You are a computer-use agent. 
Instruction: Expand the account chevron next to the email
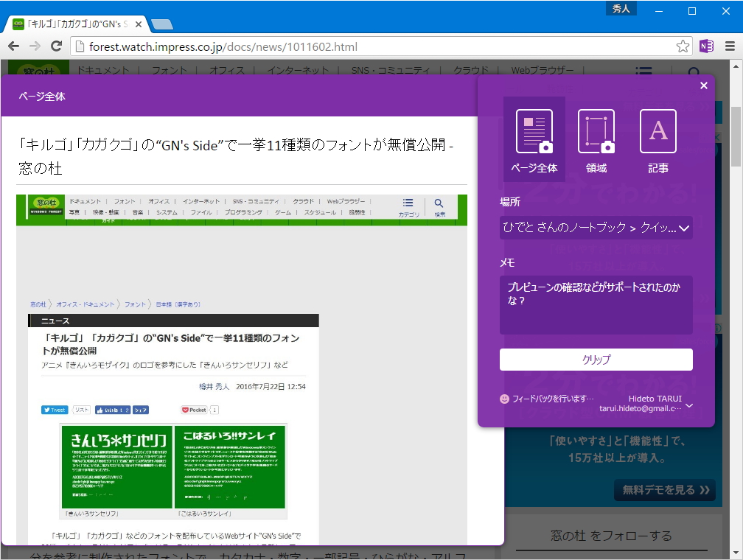(688, 405)
